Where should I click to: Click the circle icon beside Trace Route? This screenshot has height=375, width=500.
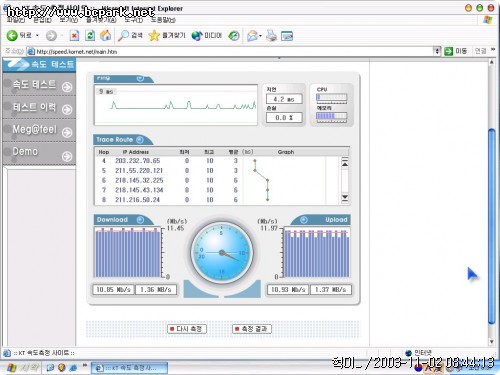pyautogui.click(x=140, y=139)
